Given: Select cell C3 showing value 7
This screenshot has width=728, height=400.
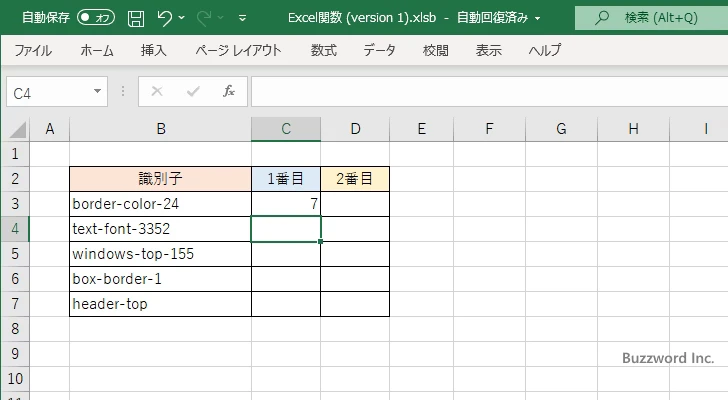Looking at the screenshot, I should click(286, 204).
